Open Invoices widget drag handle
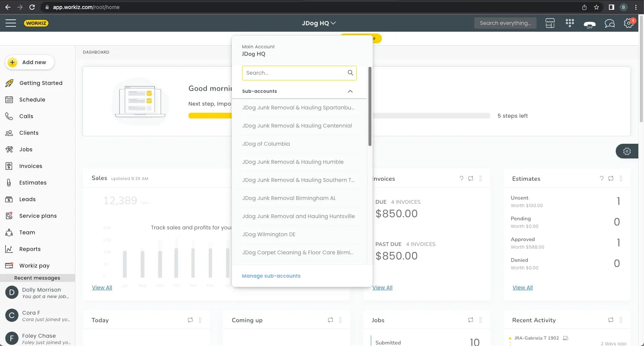The width and height of the screenshot is (644, 346). tap(480, 178)
